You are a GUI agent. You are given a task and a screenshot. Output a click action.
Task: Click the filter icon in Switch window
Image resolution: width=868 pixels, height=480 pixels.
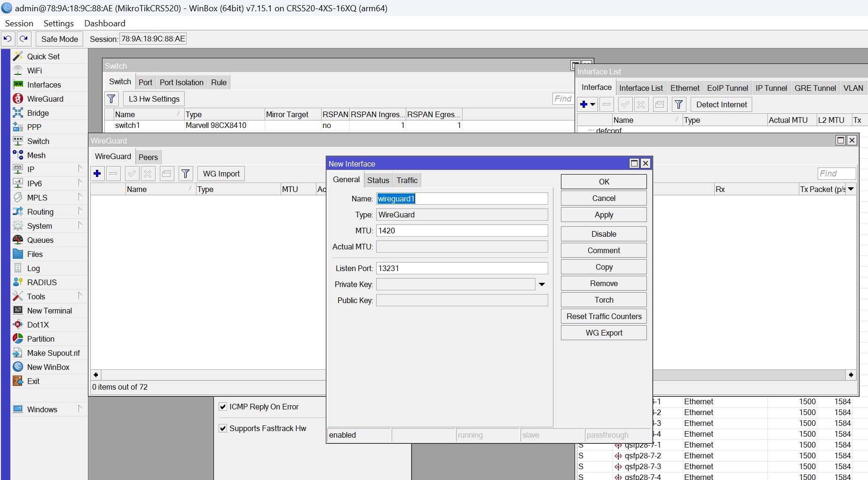111,99
